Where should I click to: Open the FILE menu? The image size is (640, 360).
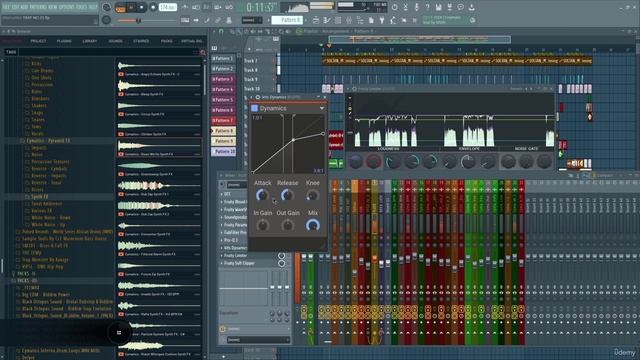(x=6, y=7)
